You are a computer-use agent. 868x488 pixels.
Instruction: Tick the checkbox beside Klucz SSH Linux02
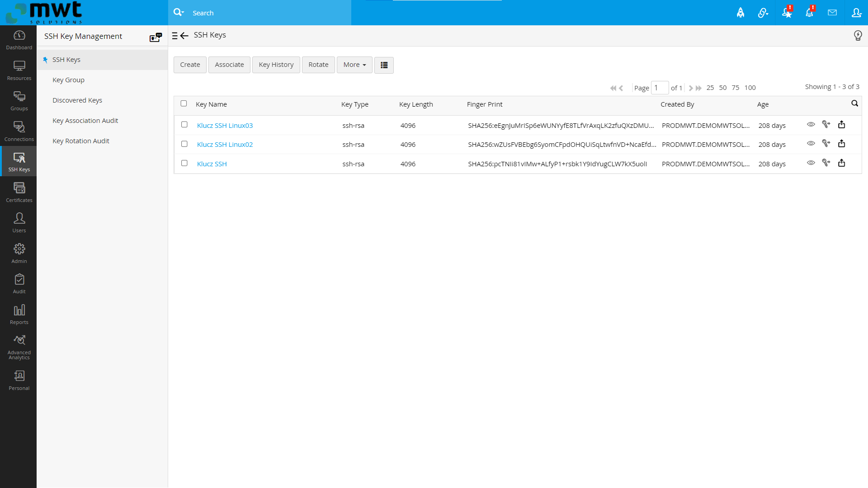coord(184,144)
